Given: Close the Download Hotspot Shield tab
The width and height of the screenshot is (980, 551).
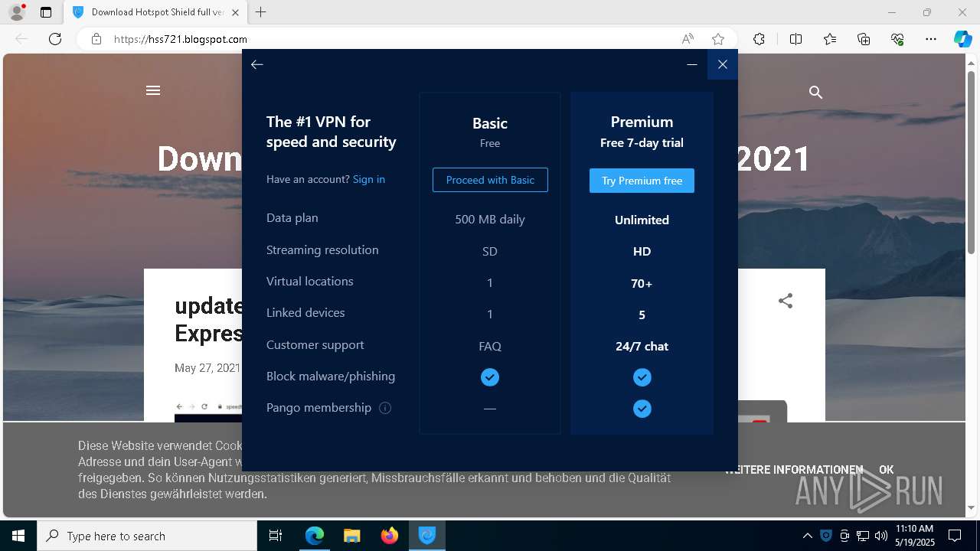Looking at the screenshot, I should tap(235, 12).
